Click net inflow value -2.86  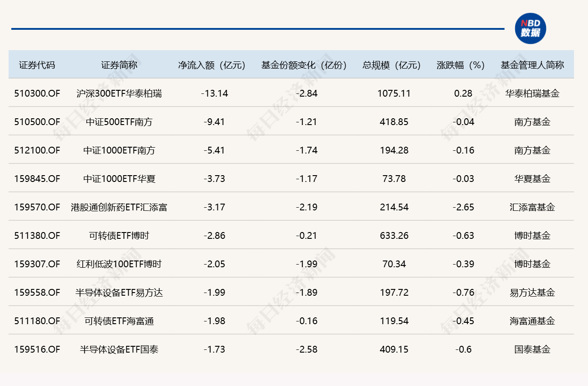coord(214,236)
